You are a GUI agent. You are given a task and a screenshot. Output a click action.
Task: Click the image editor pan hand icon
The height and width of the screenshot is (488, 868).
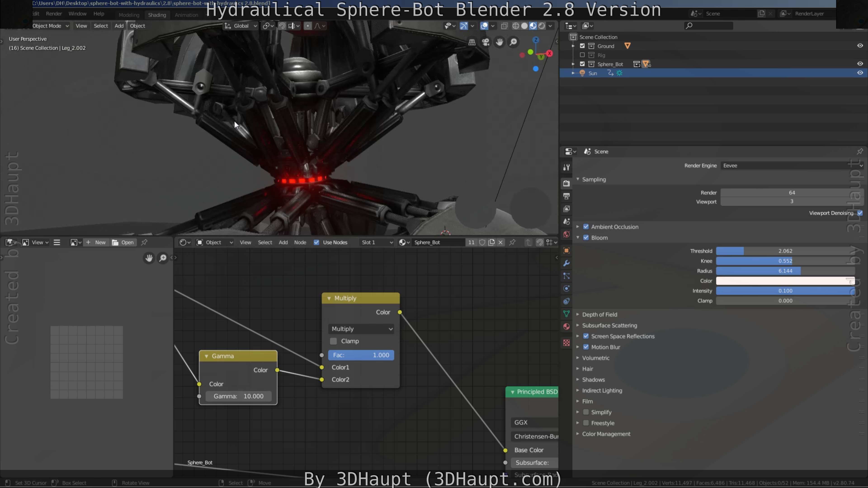click(x=149, y=258)
